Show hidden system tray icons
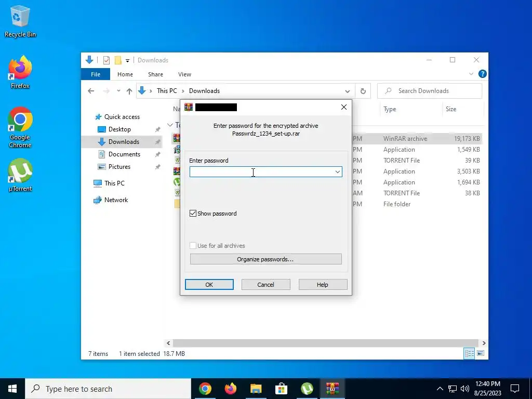The width and height of the screenshot is (532, 399). click(440, 389)
